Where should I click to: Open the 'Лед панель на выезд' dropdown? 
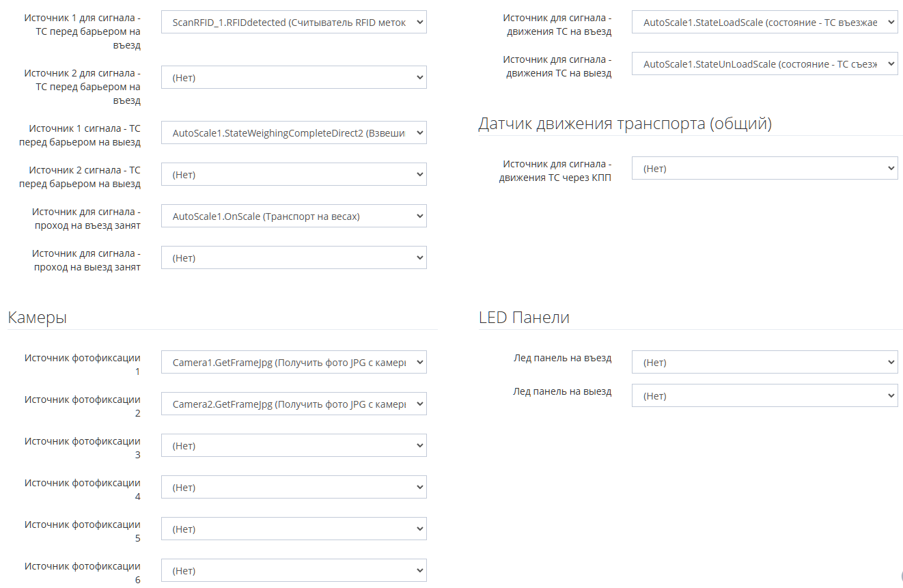click(x=764, y=396)
